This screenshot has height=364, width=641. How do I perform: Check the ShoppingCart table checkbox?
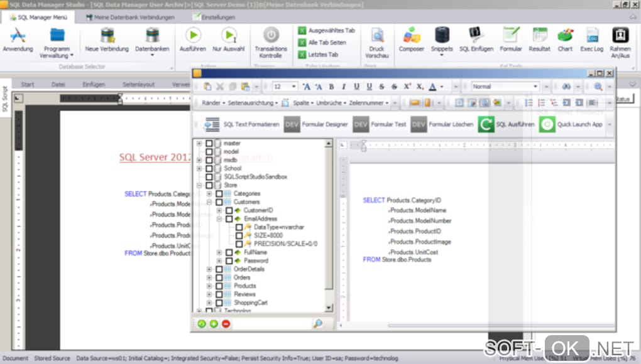tap(219, 302)
